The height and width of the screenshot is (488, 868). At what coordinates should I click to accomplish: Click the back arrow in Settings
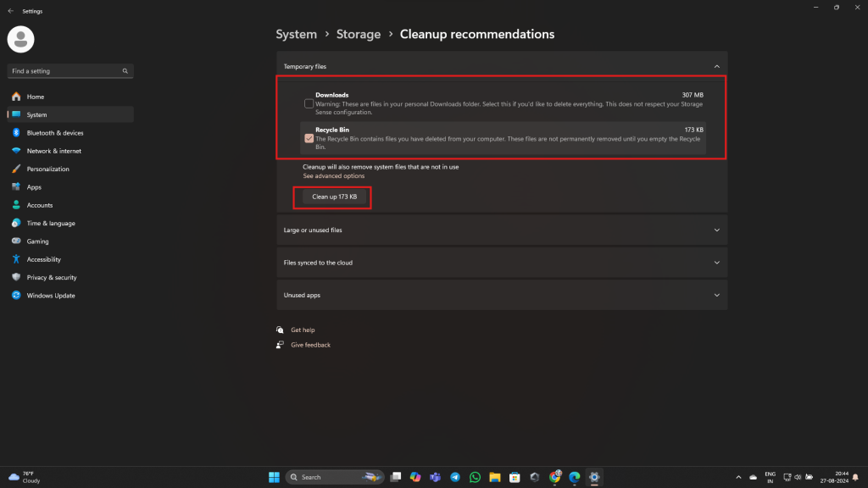coord(10,11)
